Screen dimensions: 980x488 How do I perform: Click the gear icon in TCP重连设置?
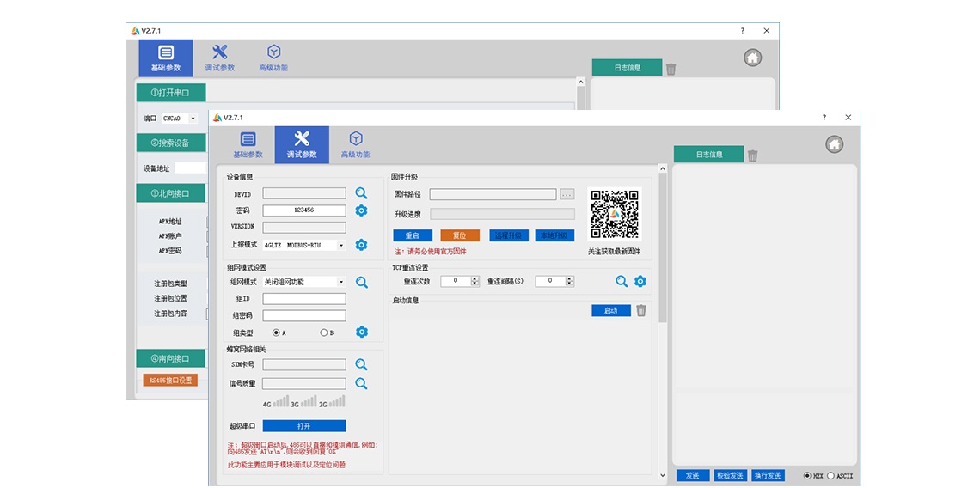[x=640, y=282]
